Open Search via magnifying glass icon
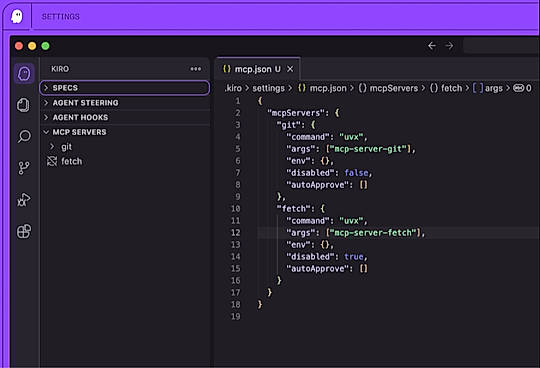Viewport: 540px width, 368px height. (x=24, y=136)
